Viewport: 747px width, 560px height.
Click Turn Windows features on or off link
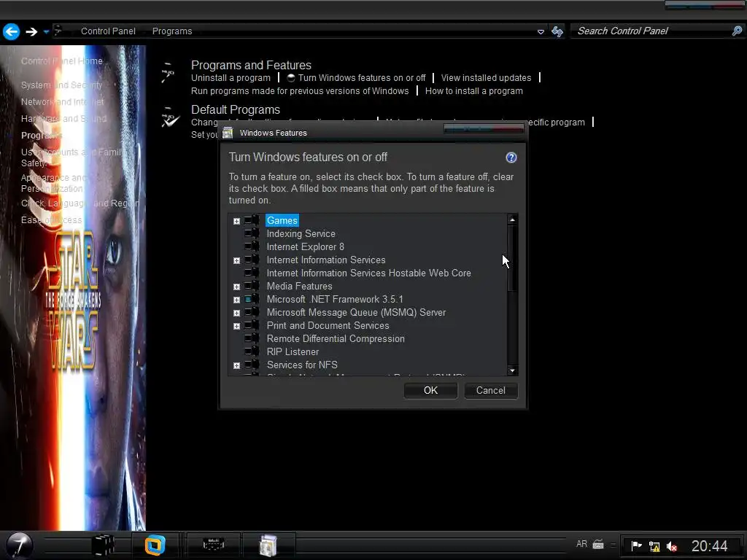click(362, 77)
